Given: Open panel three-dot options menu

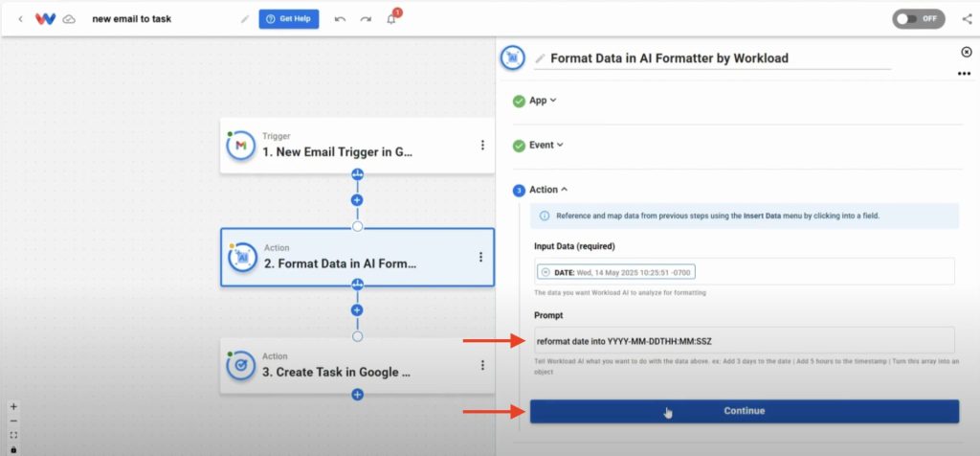Looking at the screenshot, I should click(964, 74).
